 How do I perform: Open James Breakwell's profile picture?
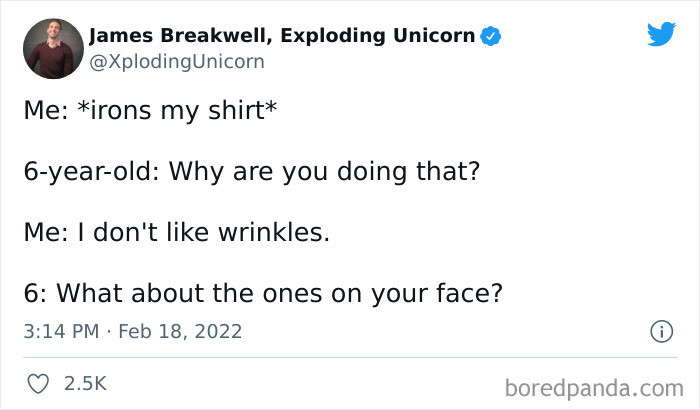pos(53,49)
